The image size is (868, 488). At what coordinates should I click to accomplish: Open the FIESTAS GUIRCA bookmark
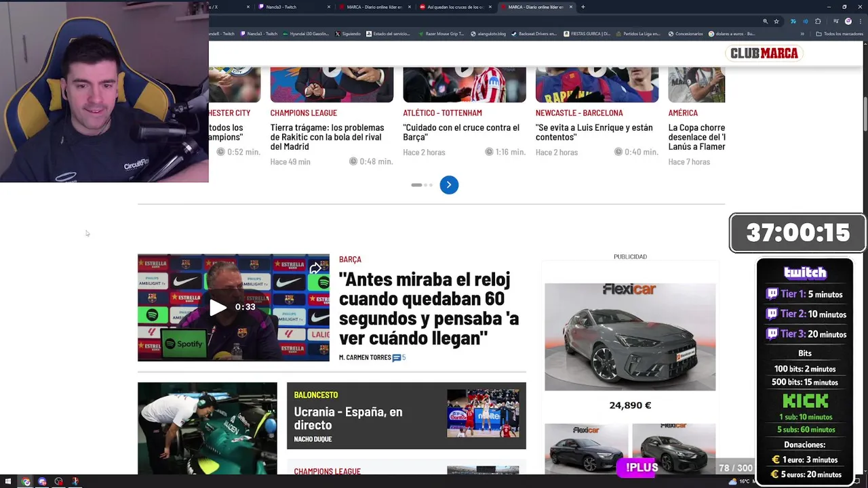click(x=587, y=33)
